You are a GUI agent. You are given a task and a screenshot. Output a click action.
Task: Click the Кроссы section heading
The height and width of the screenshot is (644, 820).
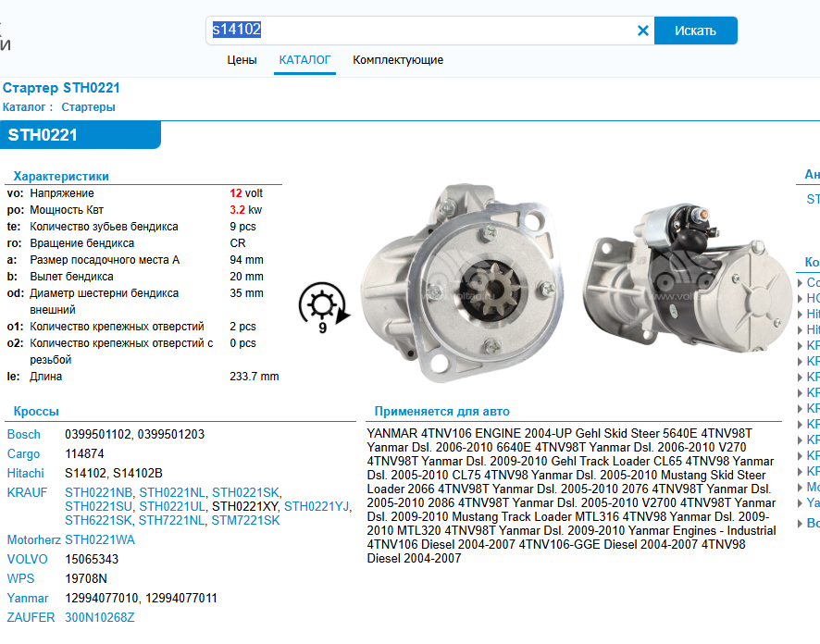pyautogui.click(x=36, y=412)
